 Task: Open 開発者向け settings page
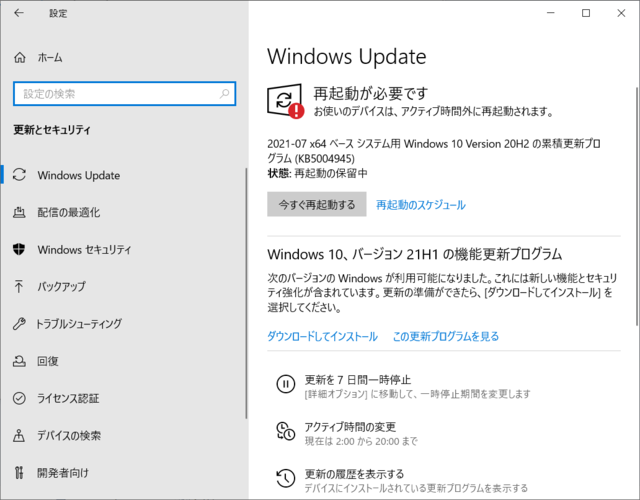(x=63, y=473)
